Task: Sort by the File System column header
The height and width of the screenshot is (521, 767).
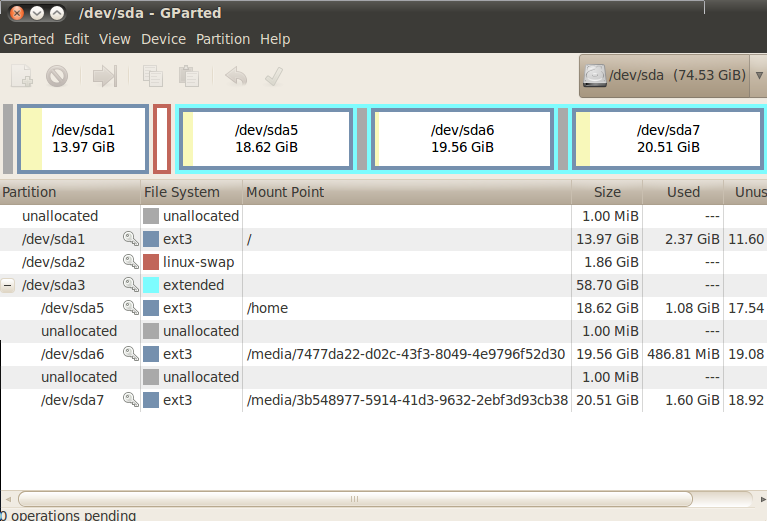Action: point(191,192)
